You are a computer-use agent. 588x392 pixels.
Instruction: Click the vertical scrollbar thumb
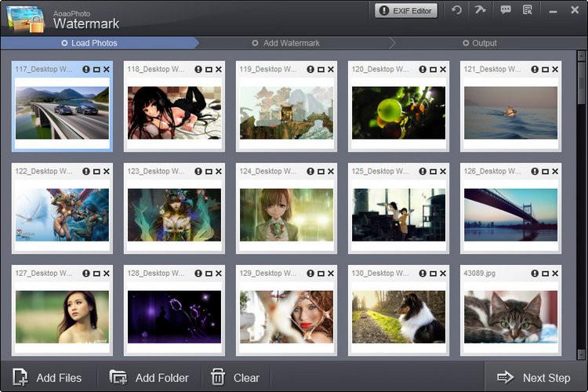point(581,83)
